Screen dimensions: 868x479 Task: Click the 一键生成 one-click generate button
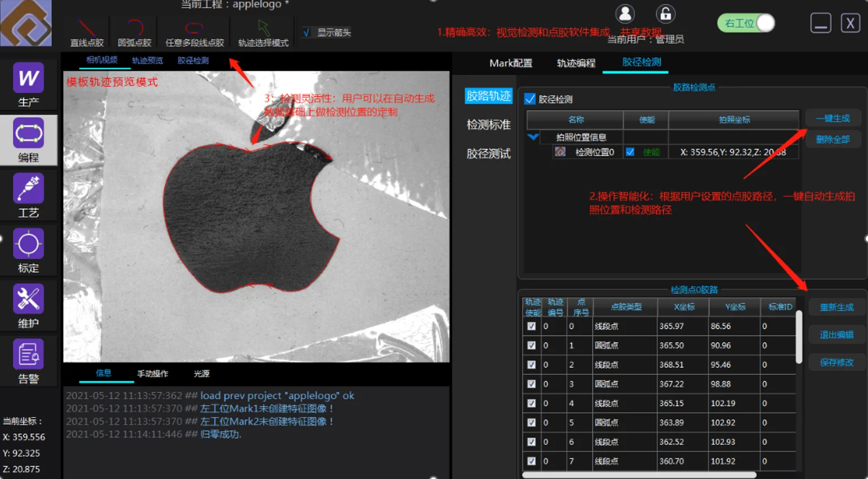833,118
